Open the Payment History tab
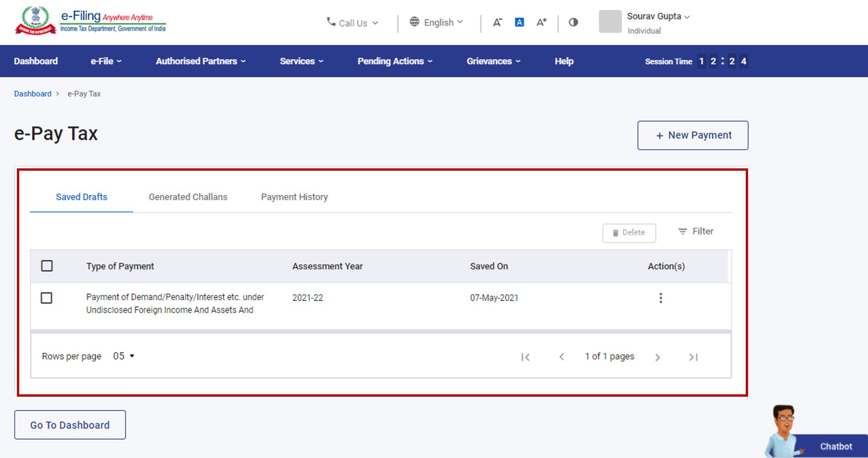 coord(294,197)
